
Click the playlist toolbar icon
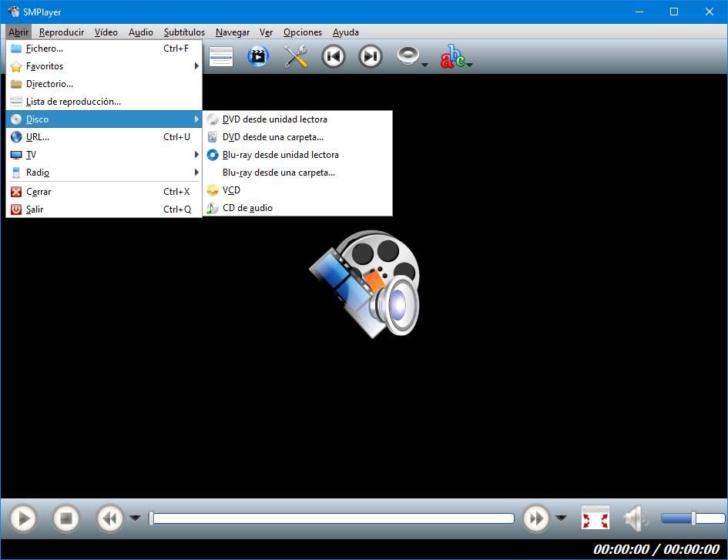click(x=221, y=57)
